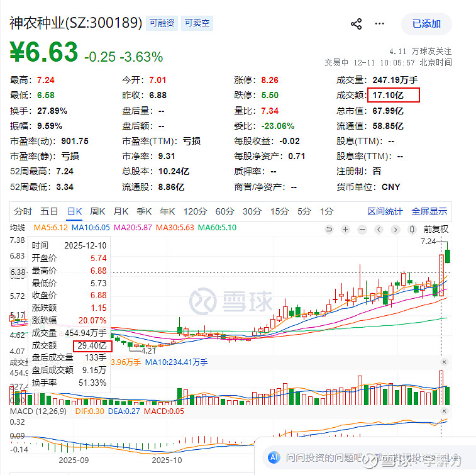Click the MA30:5.63 legend label
Image resolution: width=476 pixels, height=475 pixels.
(175, 228)
